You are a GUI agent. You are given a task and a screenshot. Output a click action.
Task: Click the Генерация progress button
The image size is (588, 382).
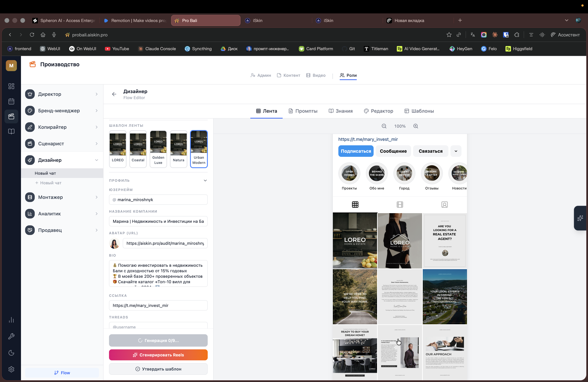(158, 340)
